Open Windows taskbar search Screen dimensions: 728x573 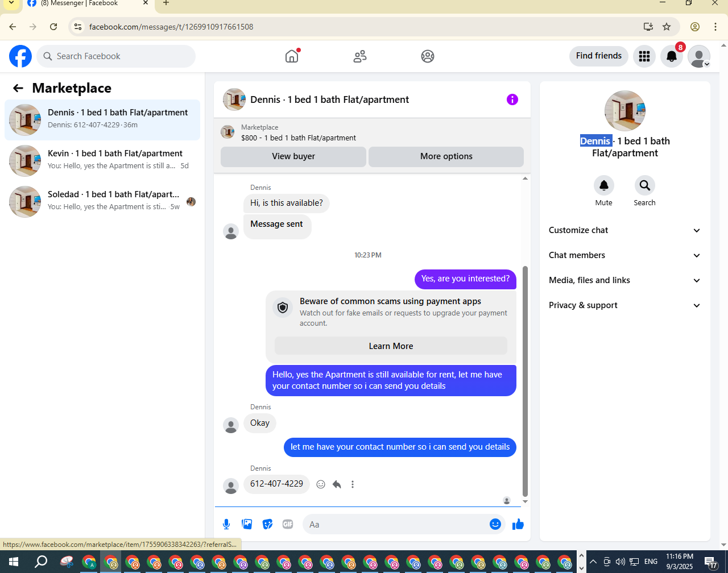[41, 562]
